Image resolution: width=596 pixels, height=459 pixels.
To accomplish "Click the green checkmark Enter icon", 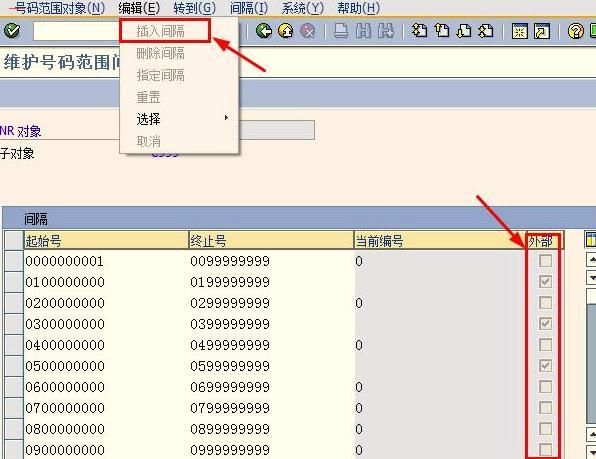I will (x=12, y=31).
